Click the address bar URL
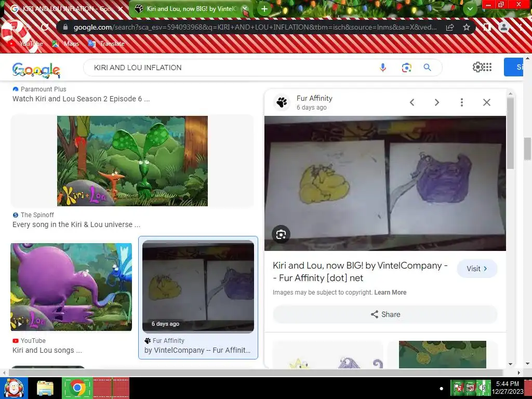532x399 pixels. tap(255, 27)
